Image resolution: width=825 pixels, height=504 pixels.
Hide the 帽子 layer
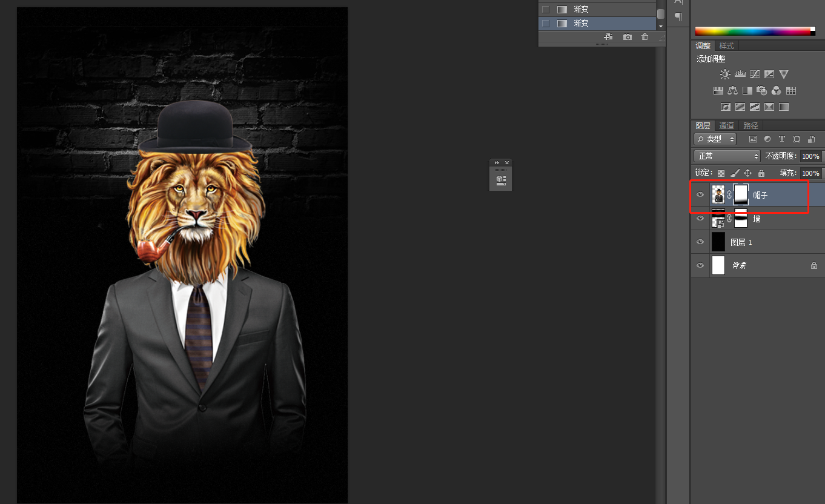click(700, 195)
